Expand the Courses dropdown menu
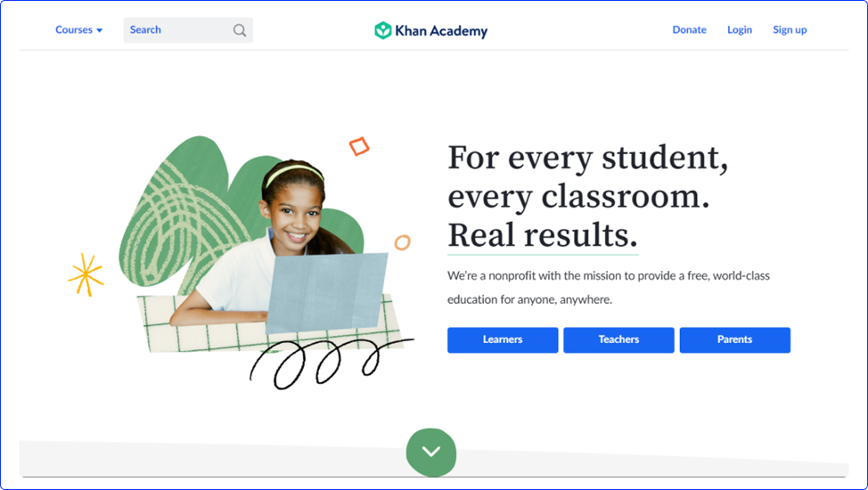Screen dimensions: 868x490 (78, 30)
